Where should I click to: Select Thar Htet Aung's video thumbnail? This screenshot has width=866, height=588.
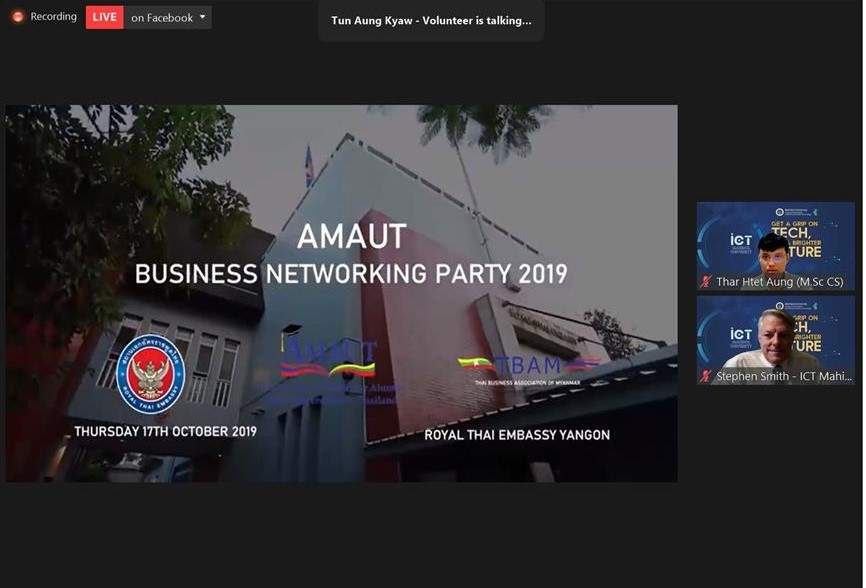[775, 246]
